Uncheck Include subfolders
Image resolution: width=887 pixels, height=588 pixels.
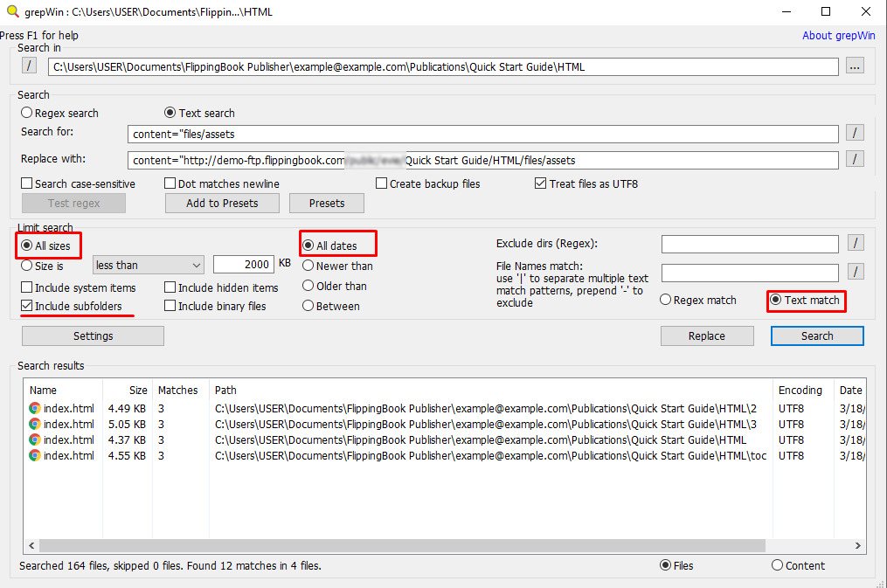pyautogui.click(x=26, y=306)
